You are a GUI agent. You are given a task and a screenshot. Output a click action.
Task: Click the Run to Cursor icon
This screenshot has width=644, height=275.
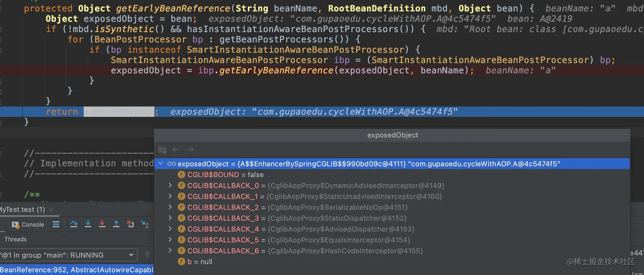145,224
